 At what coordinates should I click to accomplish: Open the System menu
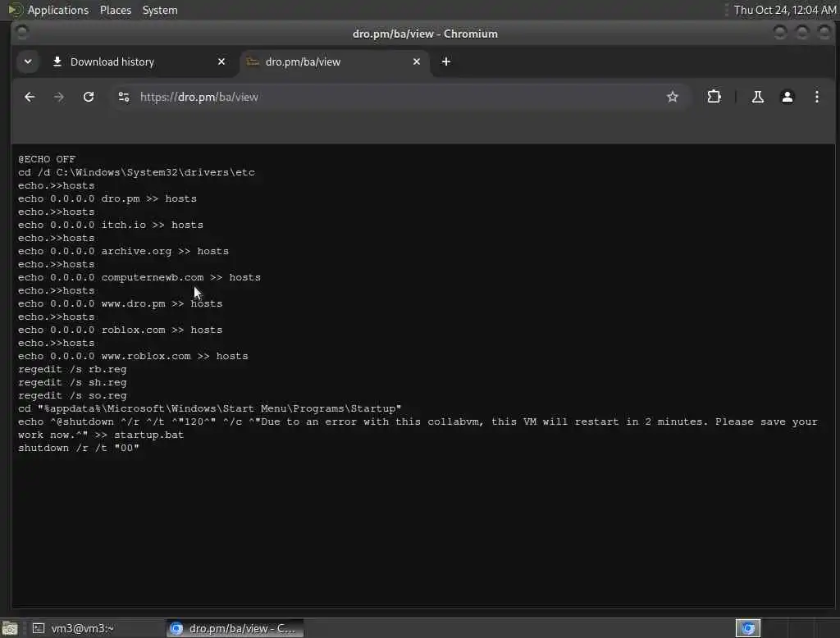(160, 10)
